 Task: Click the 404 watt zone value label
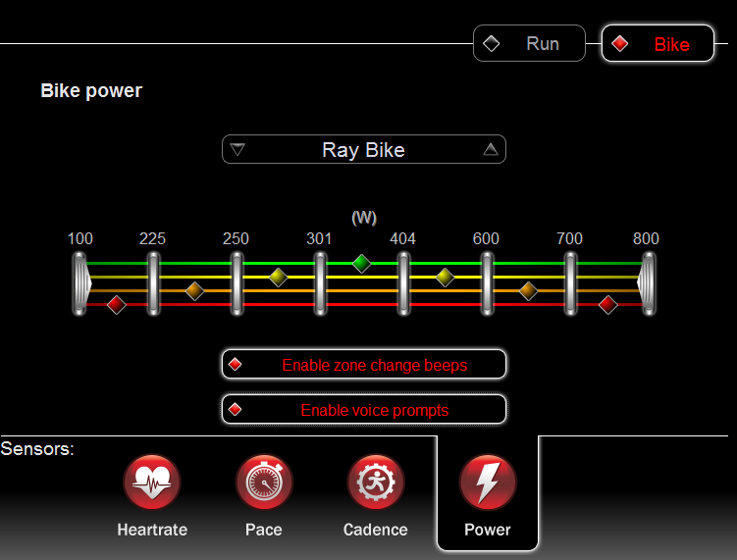click(x=402, y=238)
